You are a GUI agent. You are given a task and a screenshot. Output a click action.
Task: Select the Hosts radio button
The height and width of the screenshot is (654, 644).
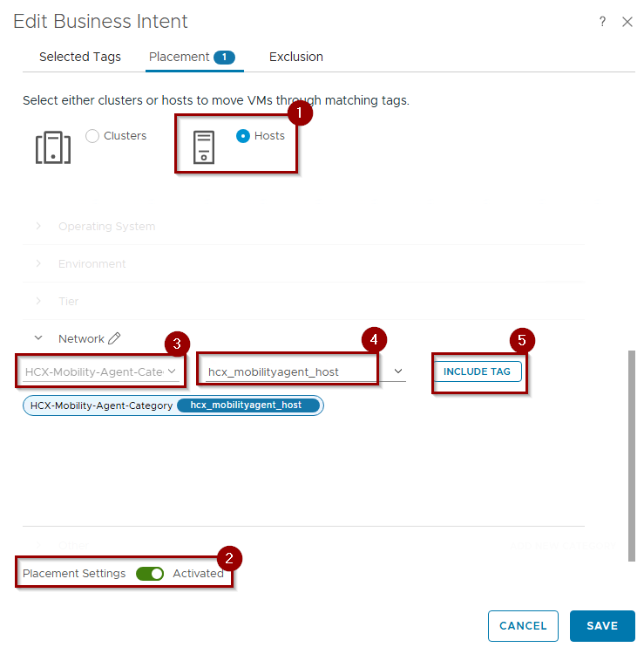click(243, 136)
